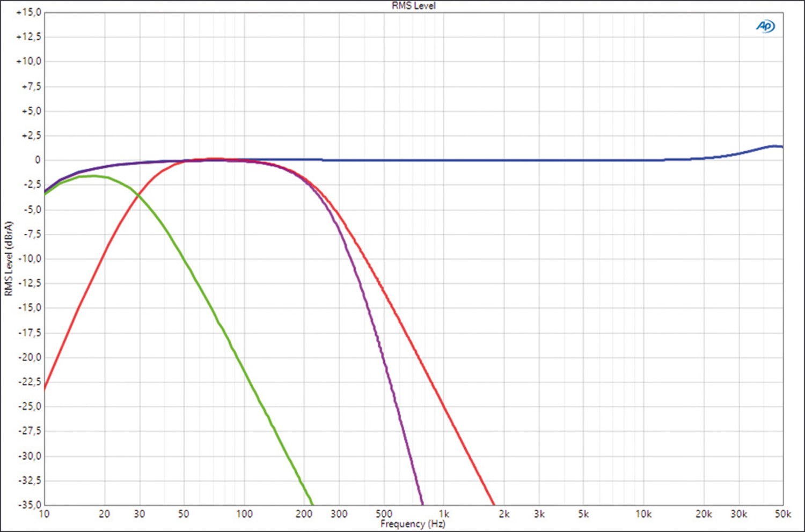Click the -15,0 y-axis label
The height and width of the screenshot is (532, 805).
30,308
